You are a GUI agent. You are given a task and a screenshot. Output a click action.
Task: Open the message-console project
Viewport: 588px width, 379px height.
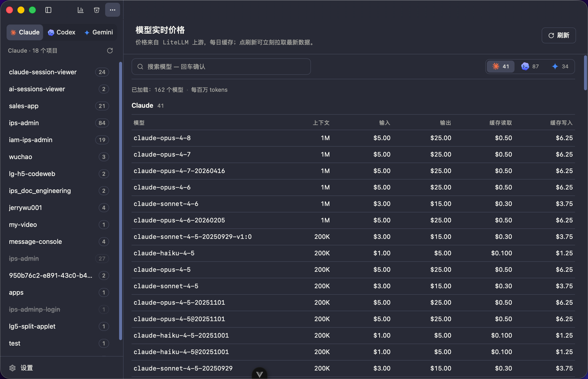tap(59, 242)
